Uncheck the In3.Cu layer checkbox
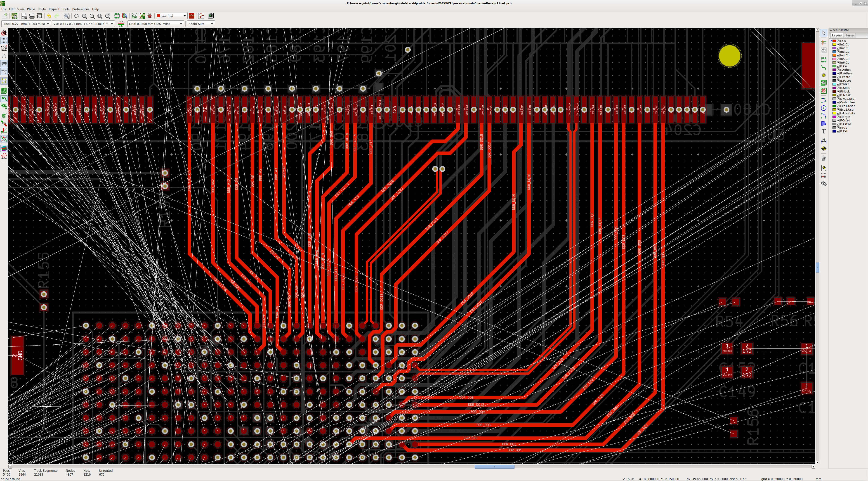The width and height of the screenshot is (868, 481). coord(838,52)
